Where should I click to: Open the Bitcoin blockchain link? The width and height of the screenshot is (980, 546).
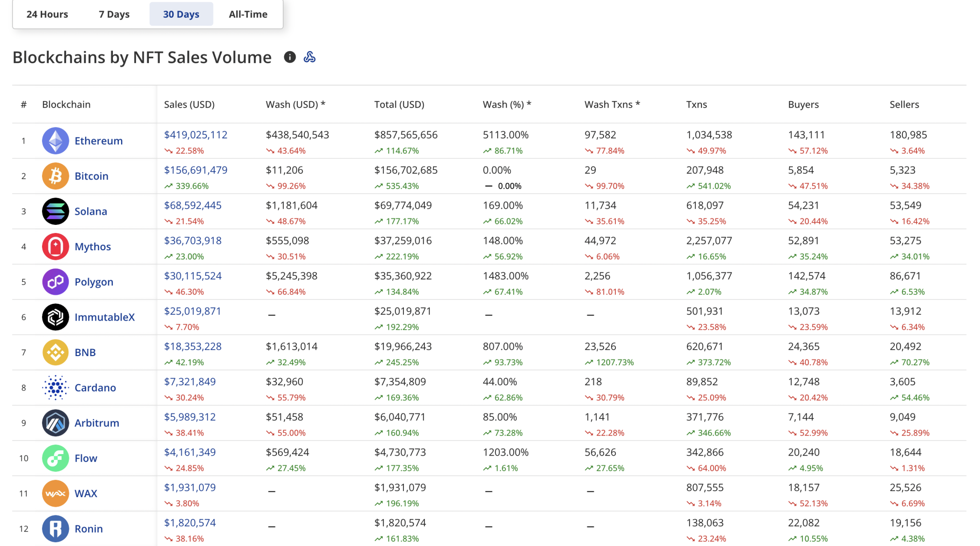point(91,176)
